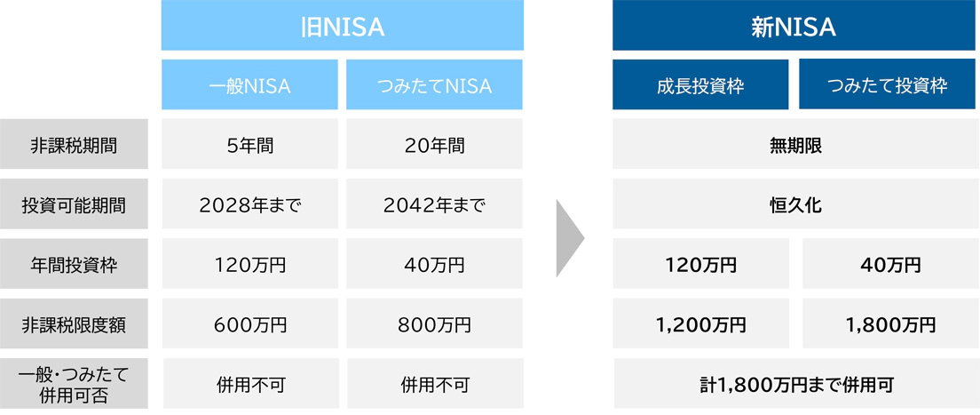Click the 計1,800万円まで併用可 cell
The height and width of the screenshot is (415, 980).
[794, 384]
